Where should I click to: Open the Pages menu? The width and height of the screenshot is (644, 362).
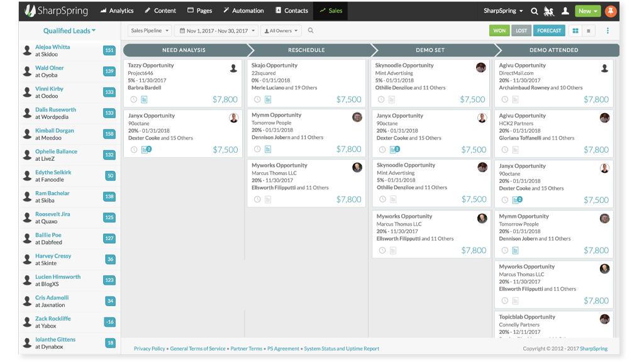pyautogui.click(x=199, y=11)
